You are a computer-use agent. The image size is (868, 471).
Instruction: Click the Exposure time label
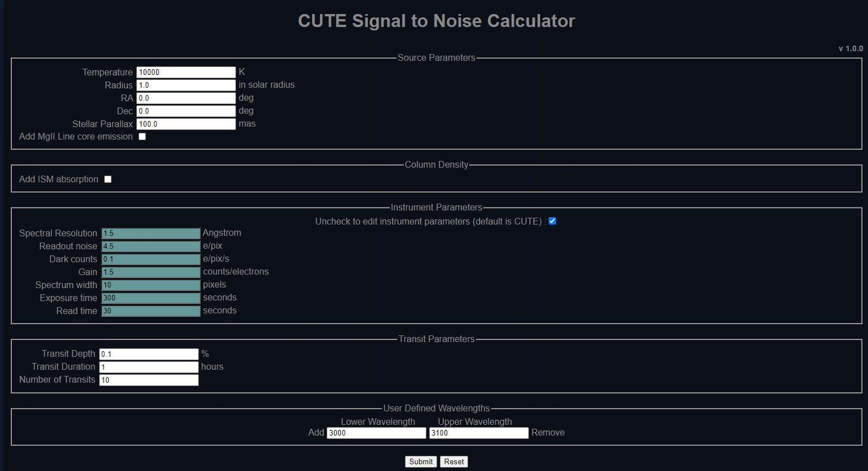tap(69, 298)
